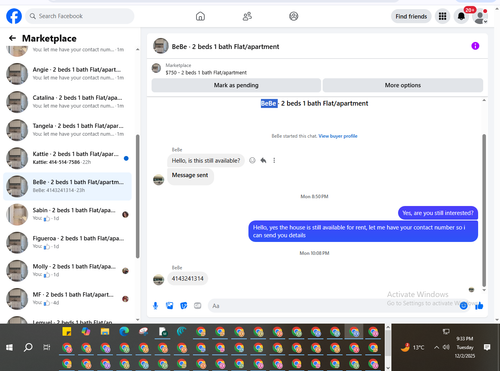Open Tangela's conversation
This screenshot has width=500, height=371.
[67, 130]
